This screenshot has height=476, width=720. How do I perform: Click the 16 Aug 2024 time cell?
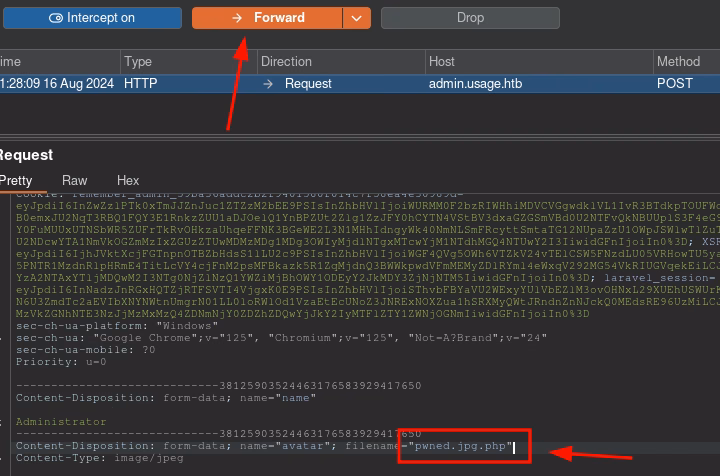click(57, 84)
